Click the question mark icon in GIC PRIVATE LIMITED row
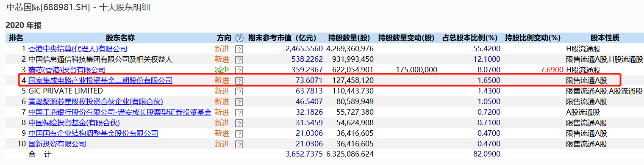644x165 pixels. (x=239, y=91)
